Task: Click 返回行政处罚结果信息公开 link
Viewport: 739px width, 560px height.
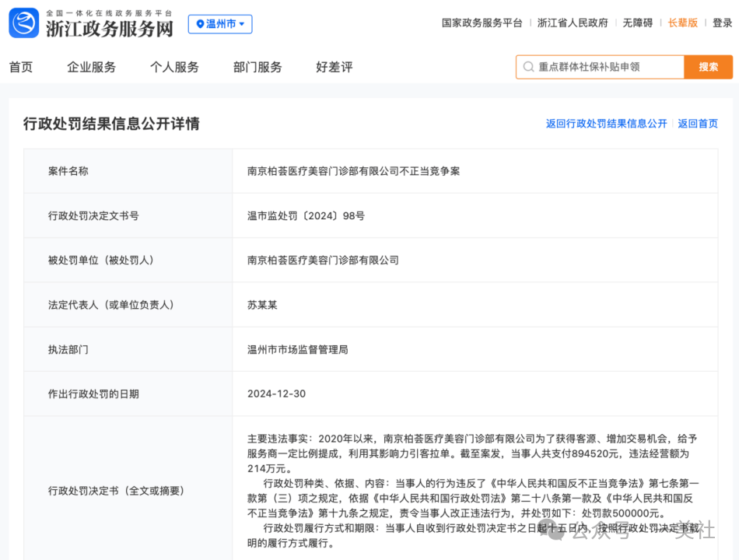Action: coord(606,124)
